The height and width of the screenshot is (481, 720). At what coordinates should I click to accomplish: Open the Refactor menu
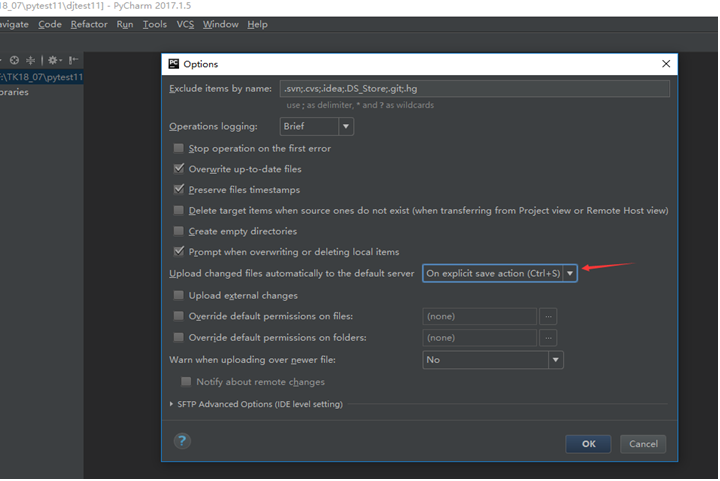click(89, 24)
